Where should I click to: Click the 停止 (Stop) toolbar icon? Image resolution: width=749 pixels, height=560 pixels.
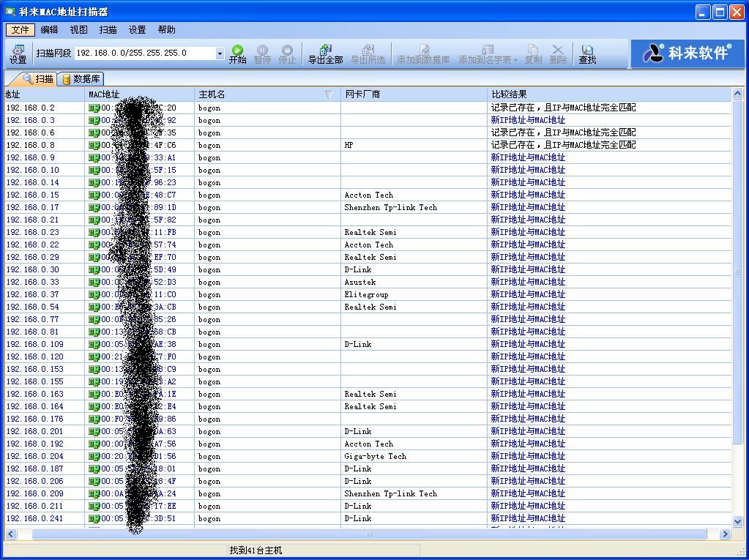coord(287,53)
